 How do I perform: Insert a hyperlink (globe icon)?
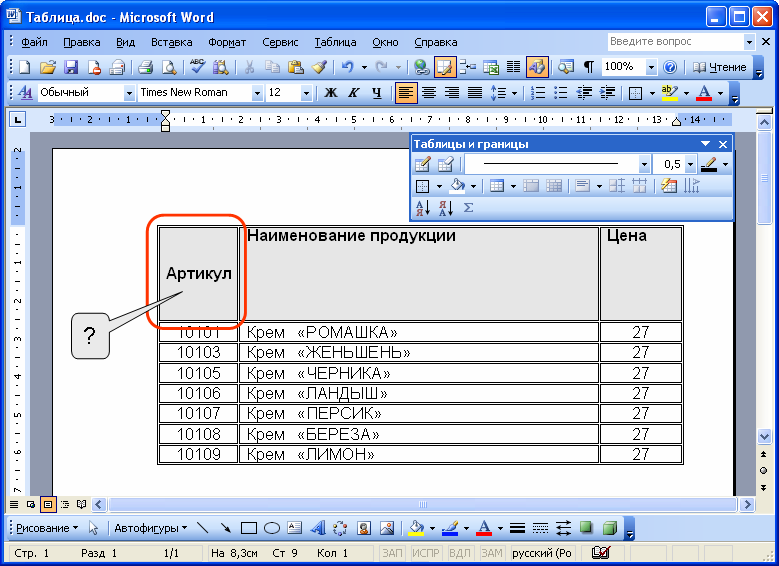point(421,67)
